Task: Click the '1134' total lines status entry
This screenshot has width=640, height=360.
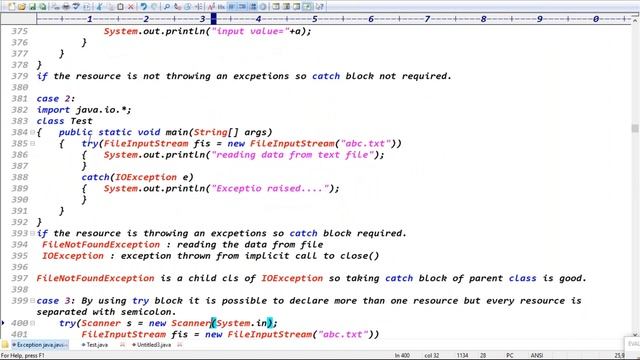Action: pos(462,356)
